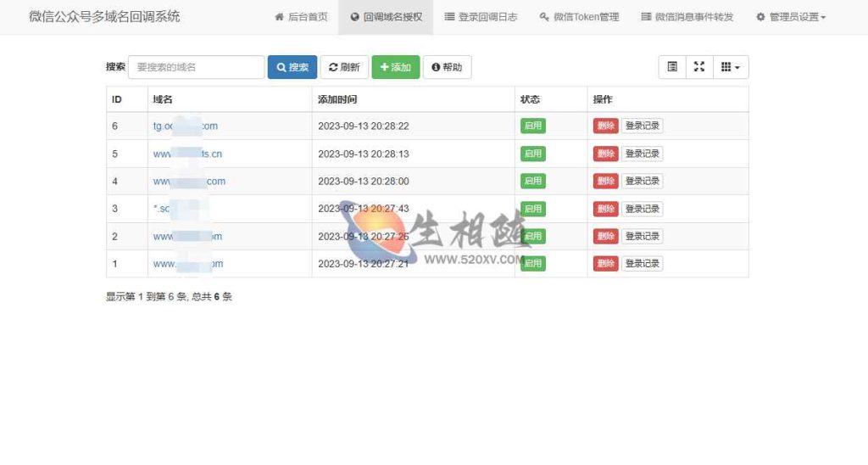Toggle fullscreen table icon
Viewport: 868px width, 465px height.
coord(699,67)
